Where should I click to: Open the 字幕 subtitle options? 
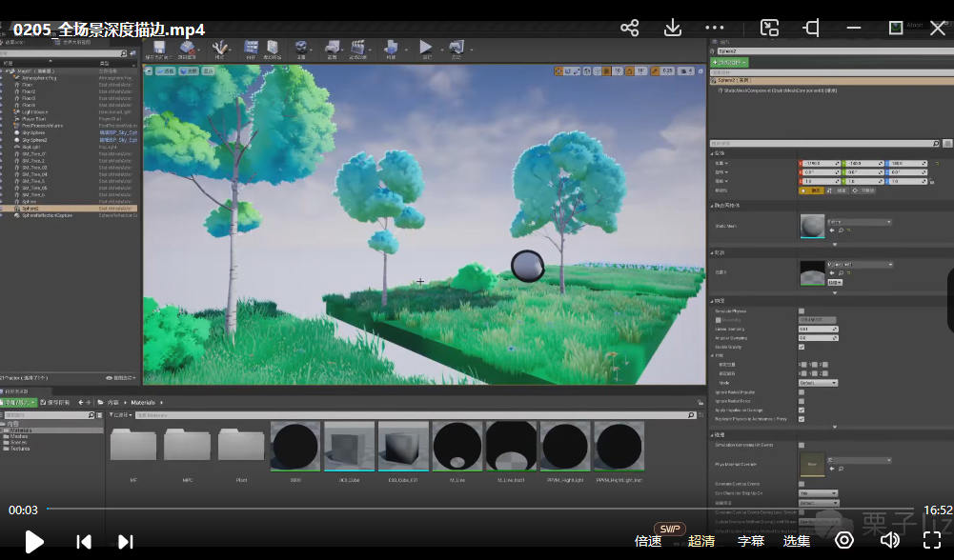(x=751, y=541)
